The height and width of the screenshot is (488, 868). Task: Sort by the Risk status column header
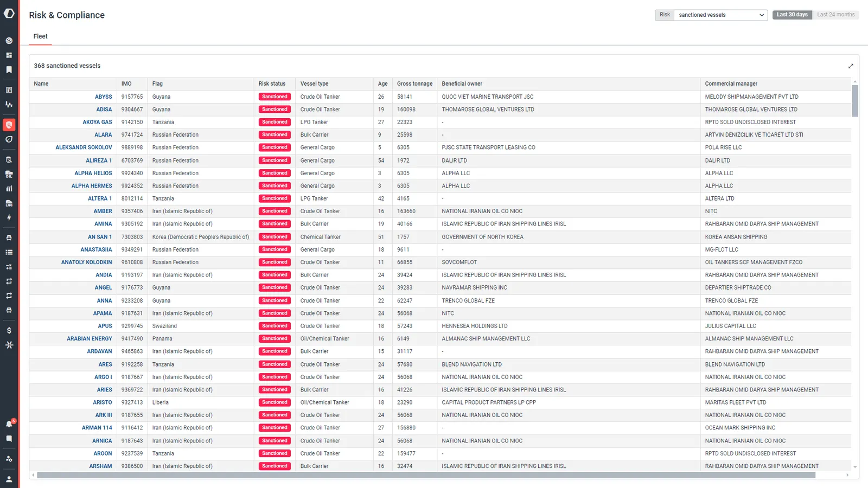272,84
